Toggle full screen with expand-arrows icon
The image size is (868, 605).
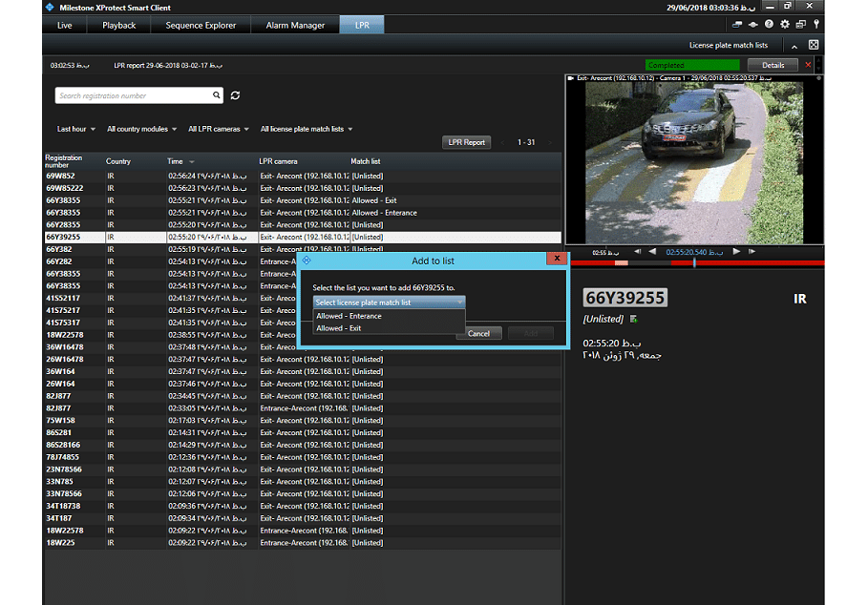coord(814,45)
